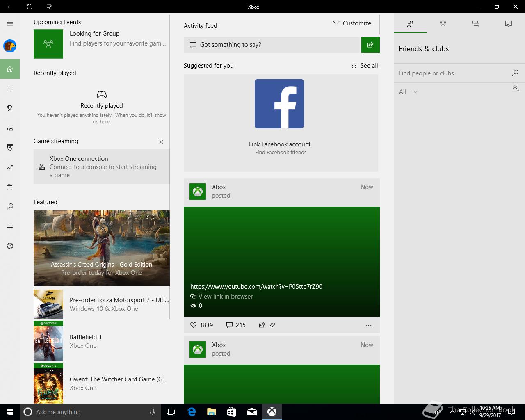This screenshot has height=420, width=525.
Task: Click the back arrow in the title bar
Action: click(10, 7)
